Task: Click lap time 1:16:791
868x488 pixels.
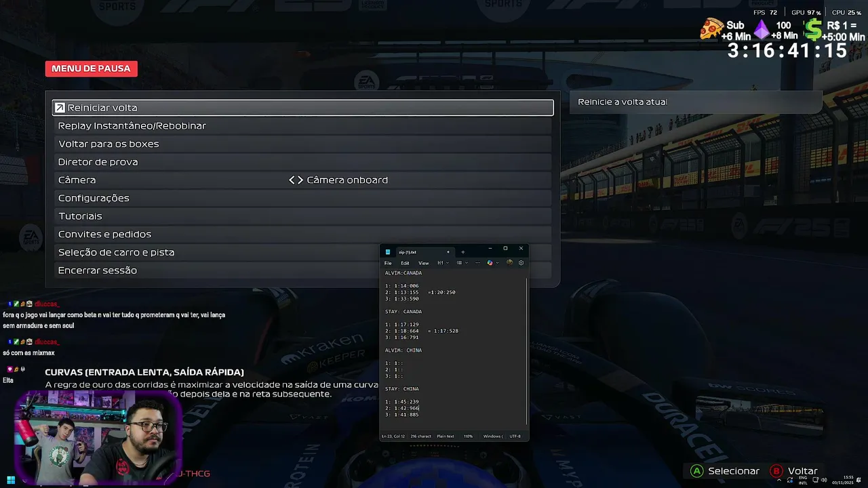Action: tap(406, 338)
